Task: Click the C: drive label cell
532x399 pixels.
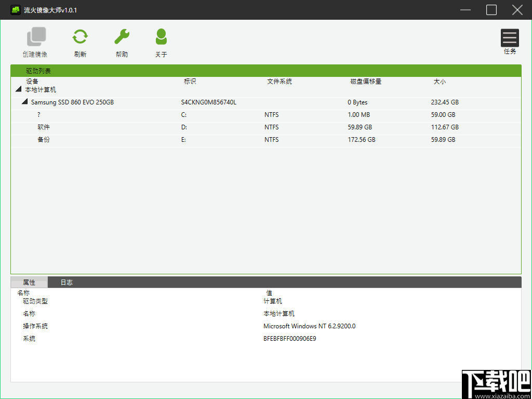Action: point(184,115)
